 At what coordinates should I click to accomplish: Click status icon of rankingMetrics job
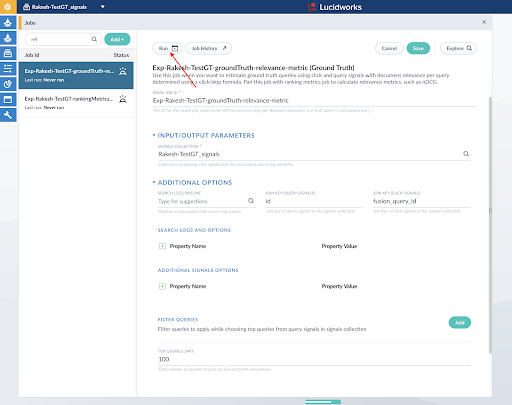(123, 99)
